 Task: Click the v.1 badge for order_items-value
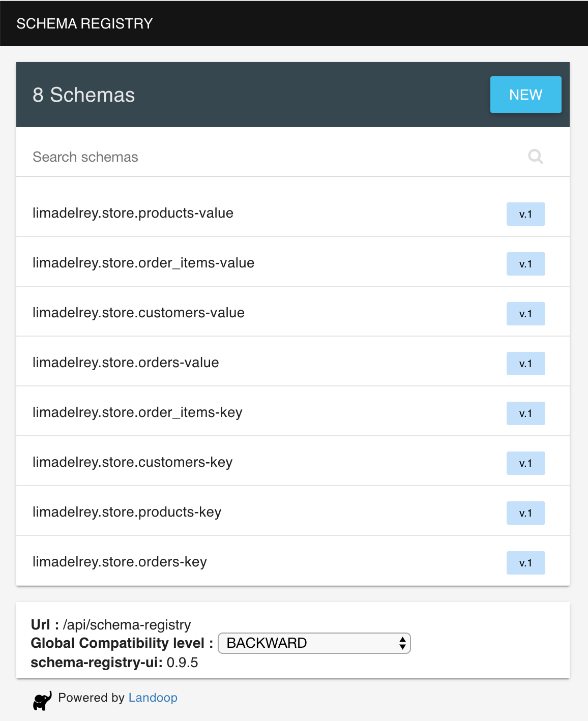click(x=525, y=264)
